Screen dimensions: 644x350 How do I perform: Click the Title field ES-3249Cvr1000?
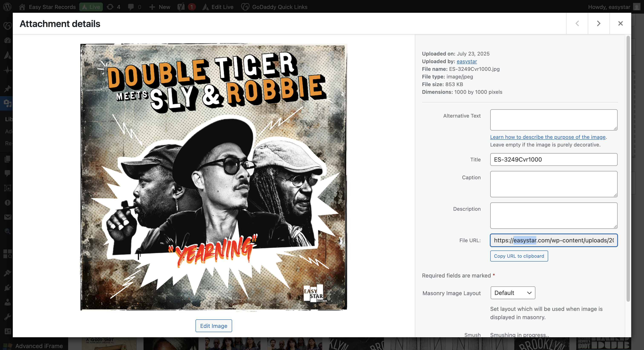553,159
